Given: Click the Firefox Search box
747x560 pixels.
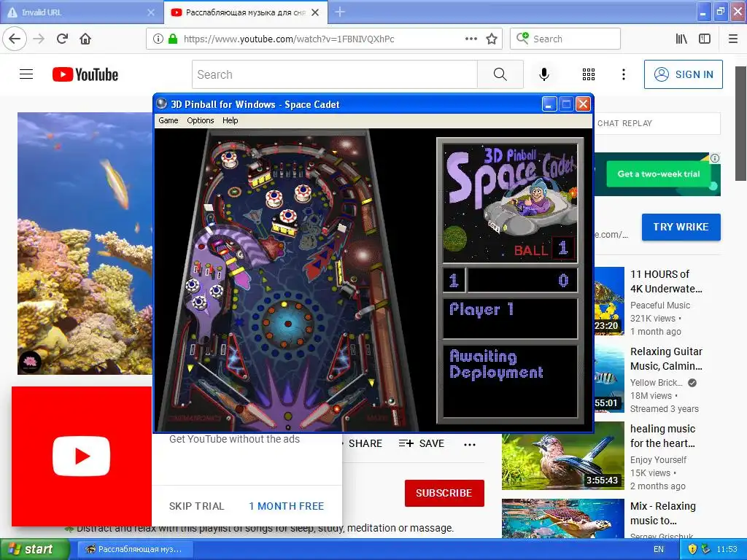Looking at the screenshot, I should coord(565,39).
